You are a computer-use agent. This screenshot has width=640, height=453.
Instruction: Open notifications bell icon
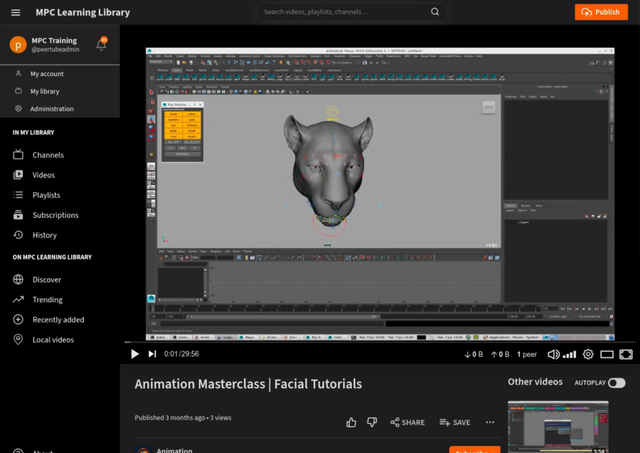tap(101, 44)
